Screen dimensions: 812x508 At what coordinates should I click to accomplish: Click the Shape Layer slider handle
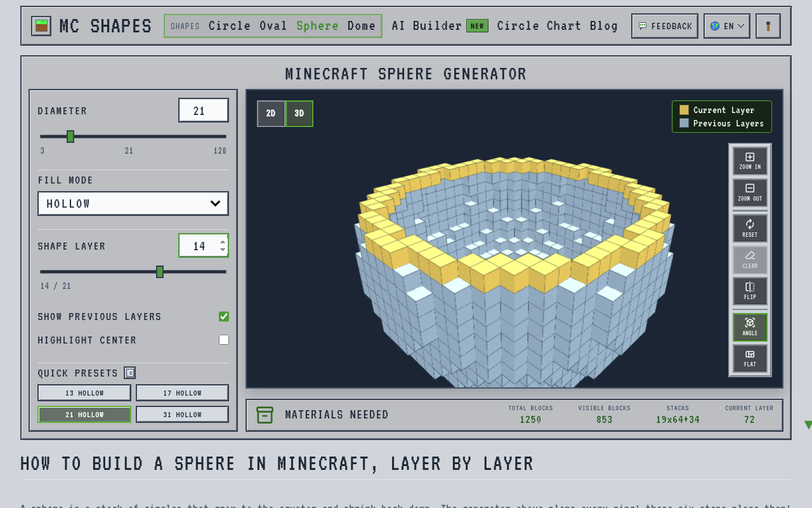tap(160, 272)
